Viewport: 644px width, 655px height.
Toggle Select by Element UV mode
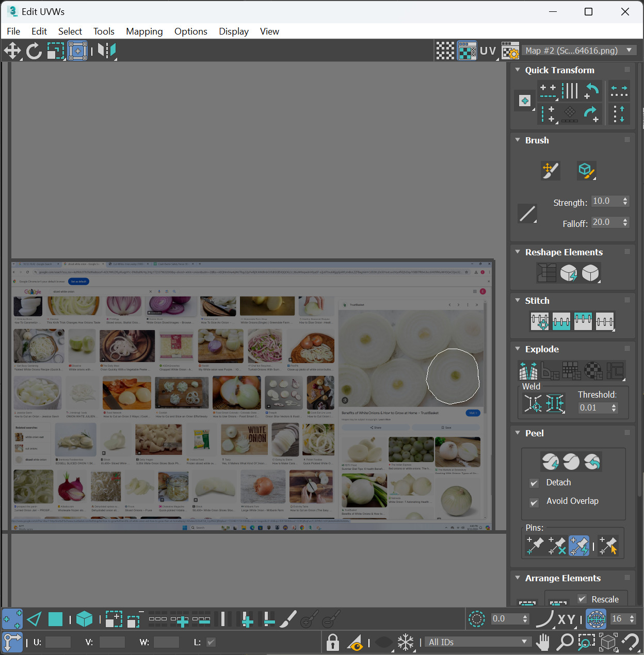point(84,618)
